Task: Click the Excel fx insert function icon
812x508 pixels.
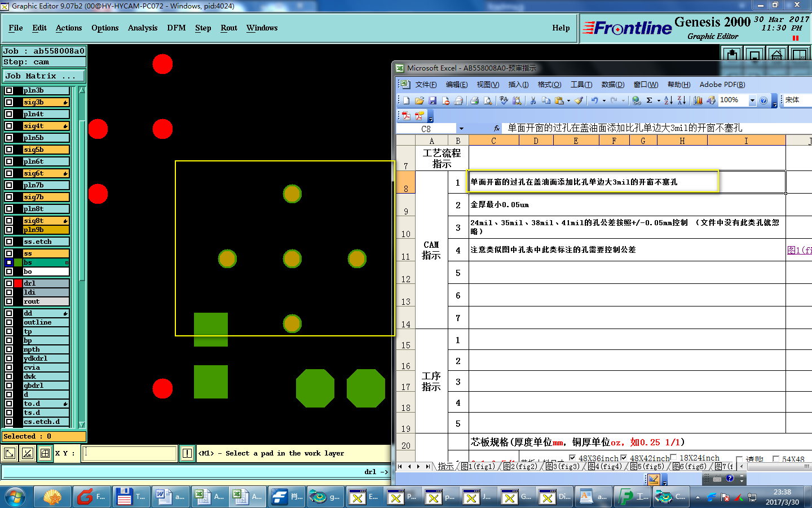Action: 497,129
